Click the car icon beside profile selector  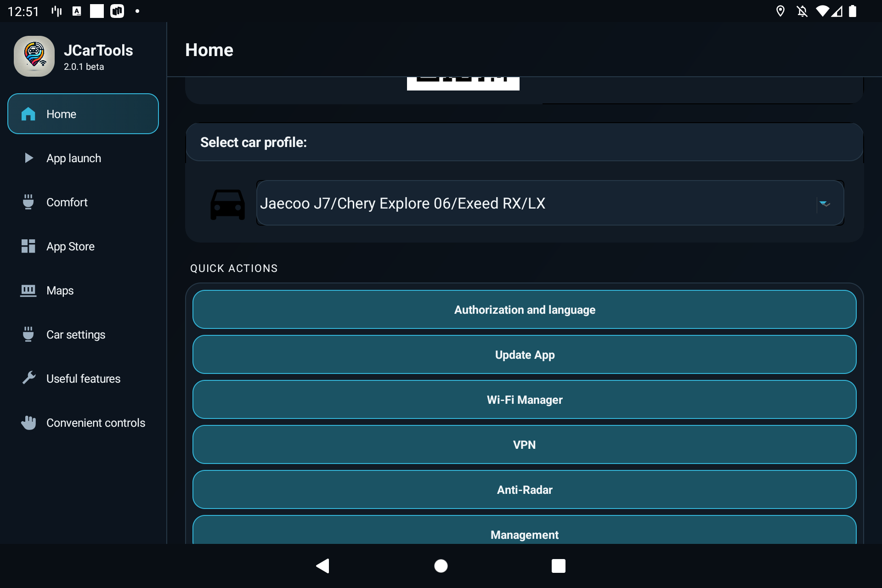click(227, 204)
